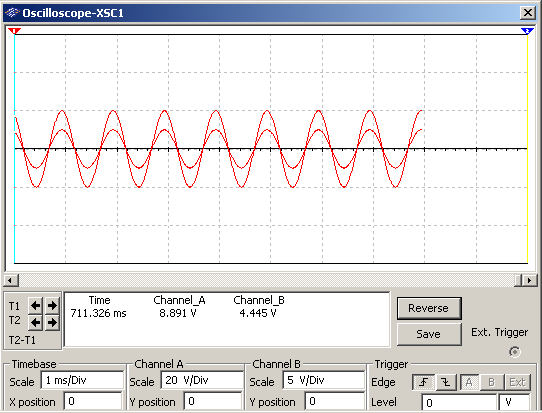Viewport: 542px width, 413px height.
Task: Click the 8.891 V Channel_A reading
Action: (x=178, y=313)
